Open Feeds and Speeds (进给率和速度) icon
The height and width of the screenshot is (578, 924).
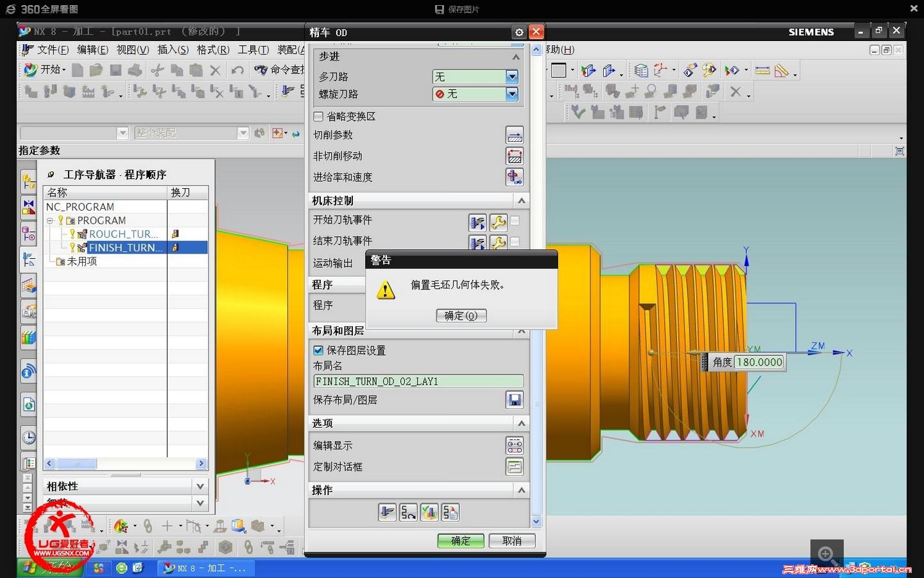(515, 177)
